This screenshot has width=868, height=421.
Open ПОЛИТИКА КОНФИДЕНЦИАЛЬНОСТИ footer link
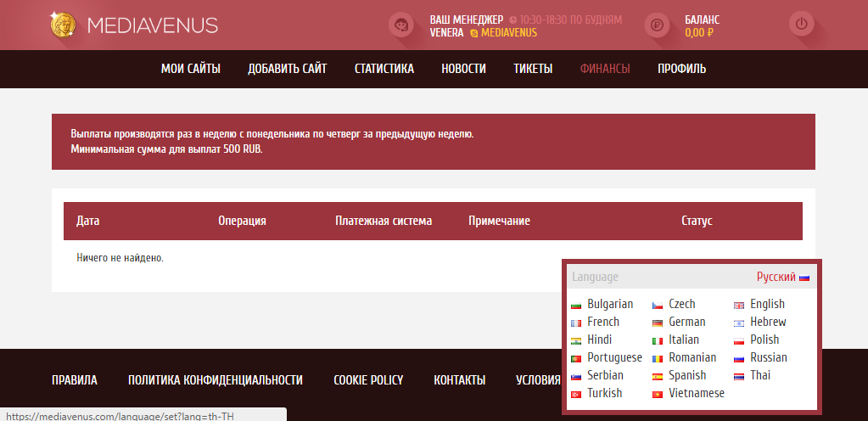216,380
